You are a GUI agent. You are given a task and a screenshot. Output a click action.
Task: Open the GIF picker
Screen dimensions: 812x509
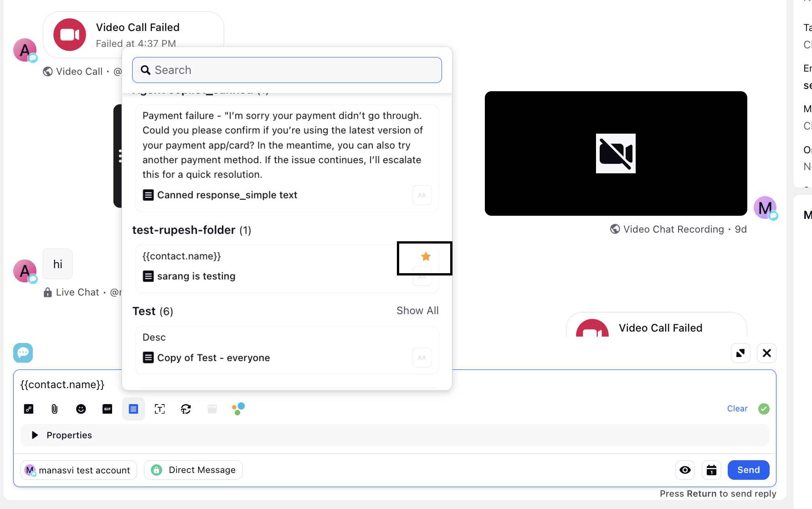(108, 409)
